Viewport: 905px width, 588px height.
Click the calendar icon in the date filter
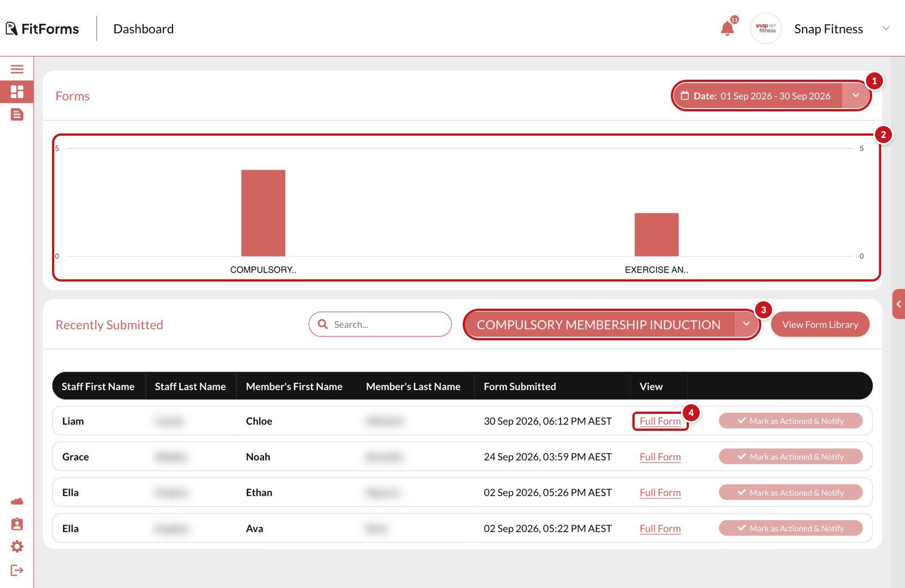coord(684,96)
